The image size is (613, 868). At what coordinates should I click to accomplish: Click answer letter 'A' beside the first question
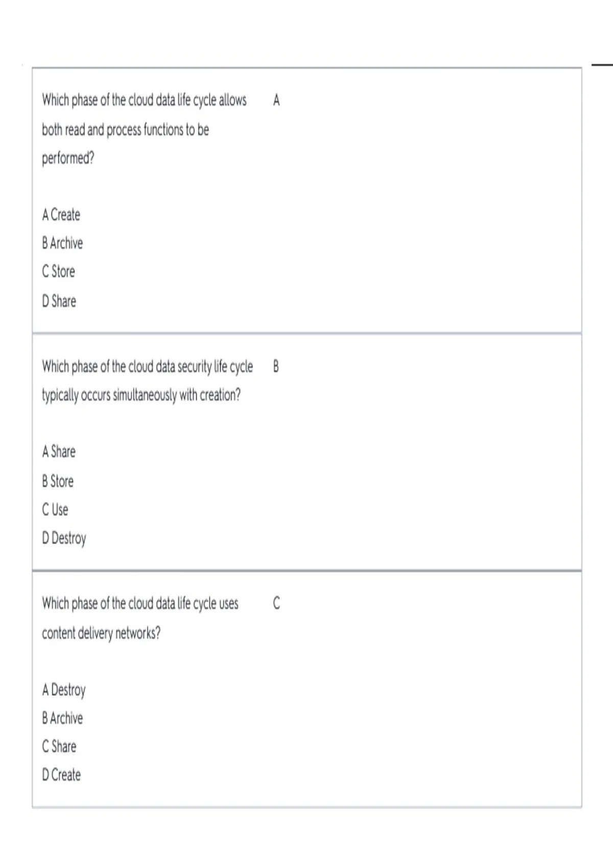[x=276, y=100]
